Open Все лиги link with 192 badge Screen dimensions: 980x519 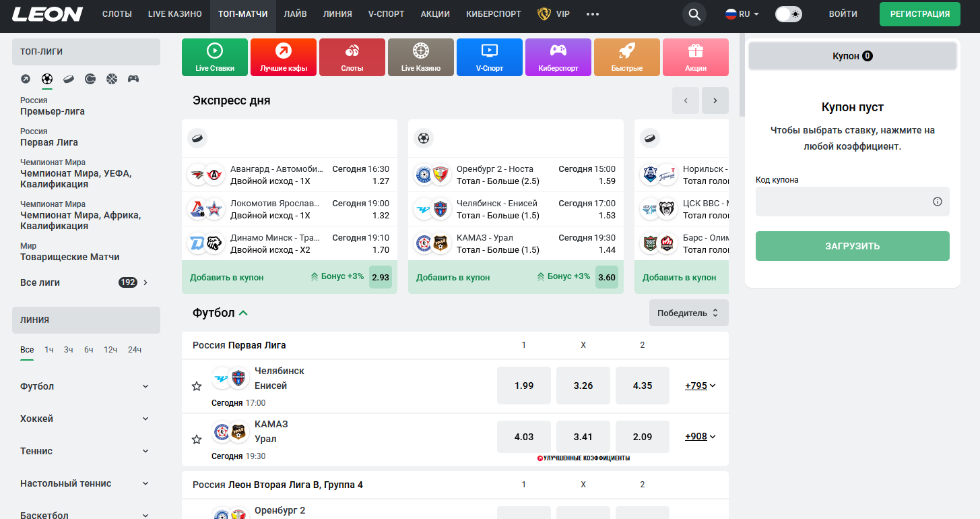coord(84,282)
